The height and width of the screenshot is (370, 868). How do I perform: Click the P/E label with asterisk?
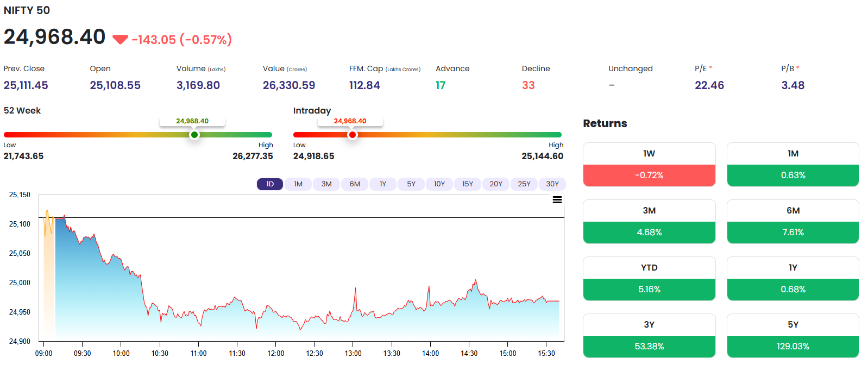tap(703, 68)
